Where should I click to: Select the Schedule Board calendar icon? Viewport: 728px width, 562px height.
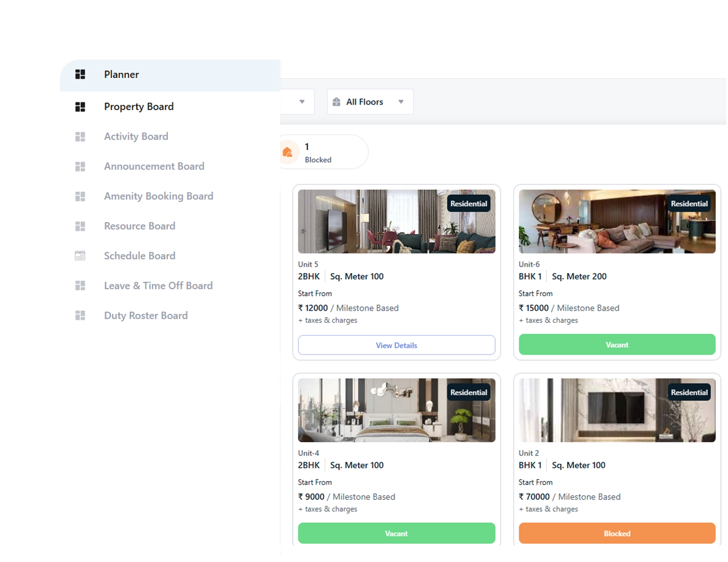click(80, 256)
